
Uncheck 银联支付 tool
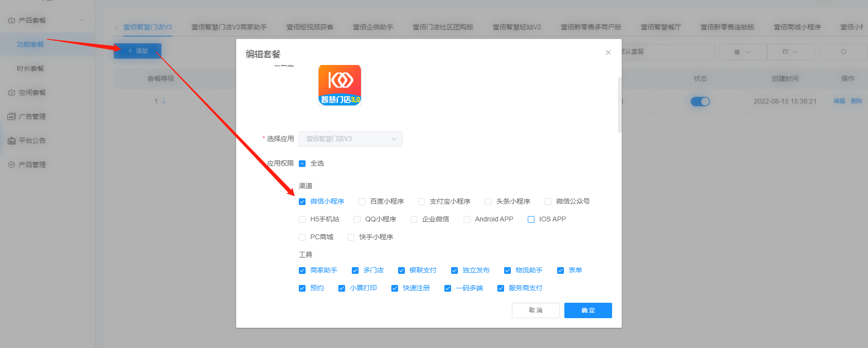(401, 271)
